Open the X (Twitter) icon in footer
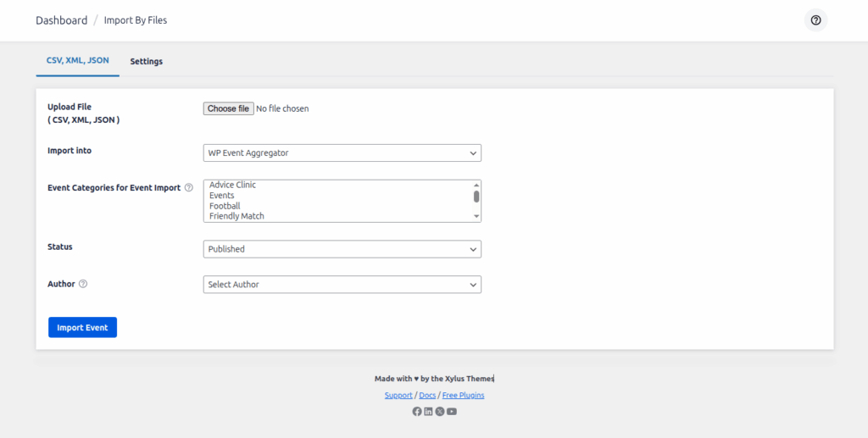 pyautogui.click(x=440, y=412)
